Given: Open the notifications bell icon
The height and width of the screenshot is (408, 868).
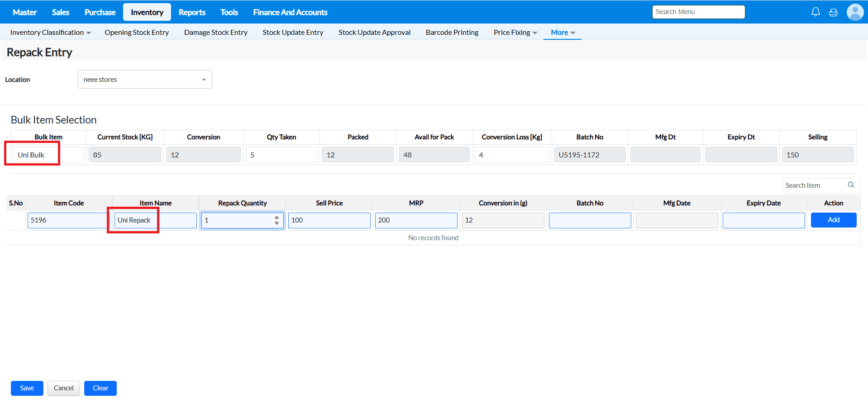Looking at the screenshot, I should [x=816, y=12].
